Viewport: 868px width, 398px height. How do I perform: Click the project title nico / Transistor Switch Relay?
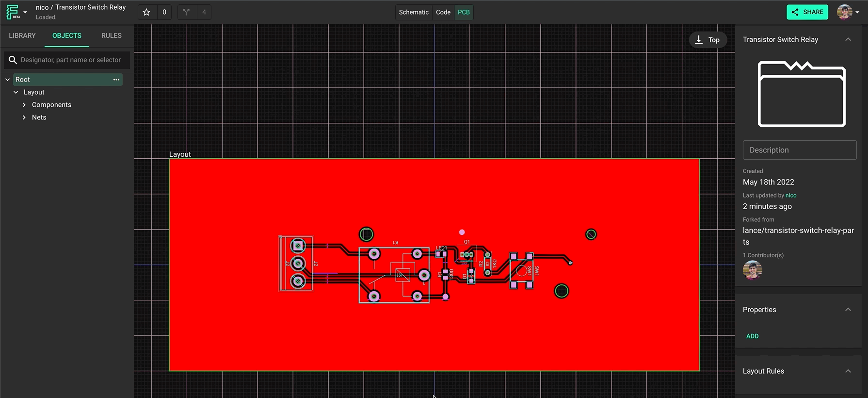tap(80, 7)
